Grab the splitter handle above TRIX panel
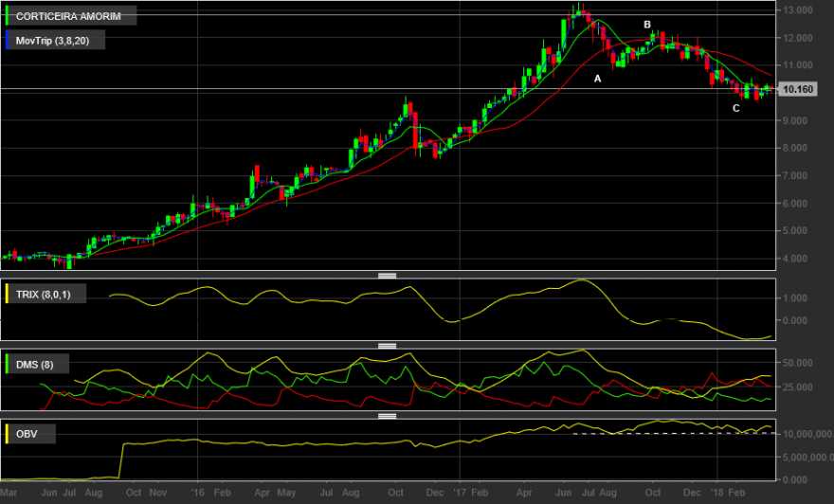Viewport: 834px width, 504px height. pos(387,276)
